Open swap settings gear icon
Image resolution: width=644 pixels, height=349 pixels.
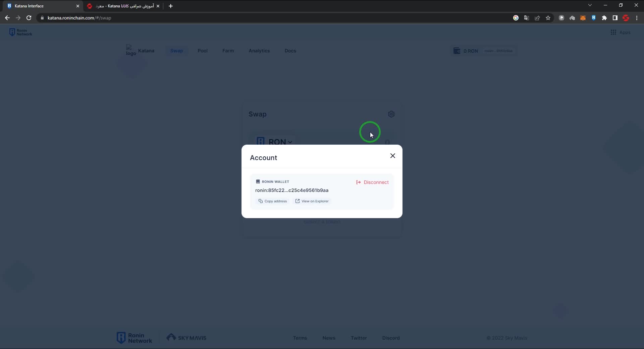point(391,114)
